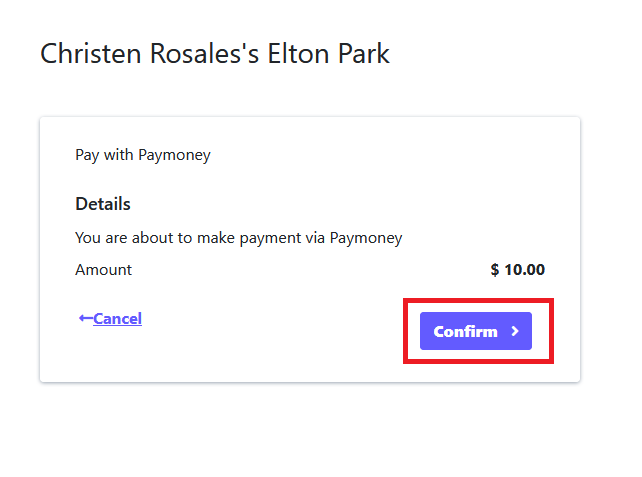
Task: Click the 10.00 amount figure
Action: [525, 270]
